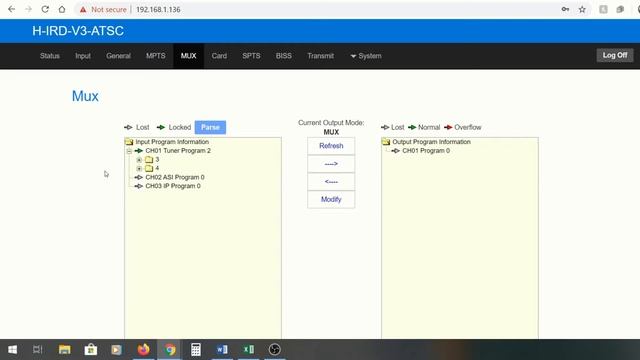This screenshot has width=640, height=360.
Task: Open browser home page
Action: coord(62,9)
